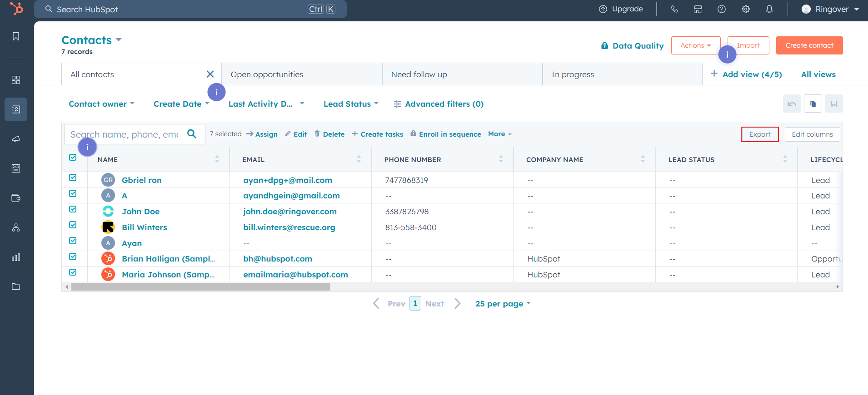Open the Marketing megaphone sidebar icon
The height and width of the screenshot is (395, 868).
pos(16,139)
